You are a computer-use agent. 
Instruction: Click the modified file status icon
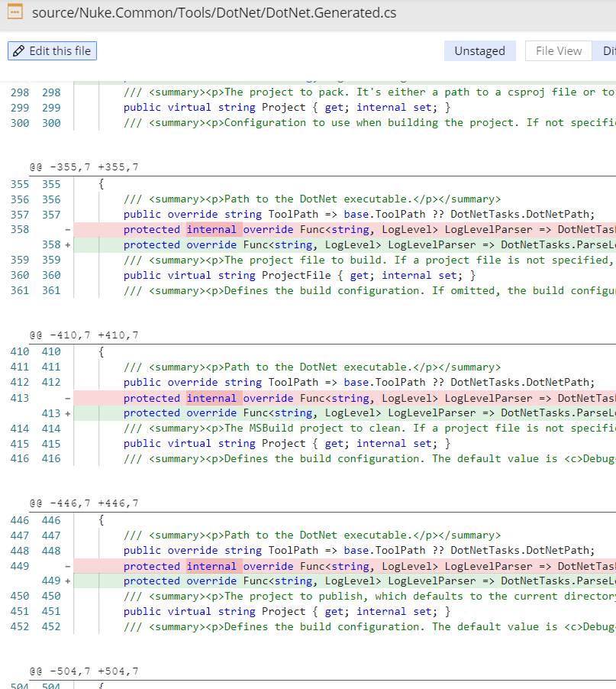(x=15, y=12)
